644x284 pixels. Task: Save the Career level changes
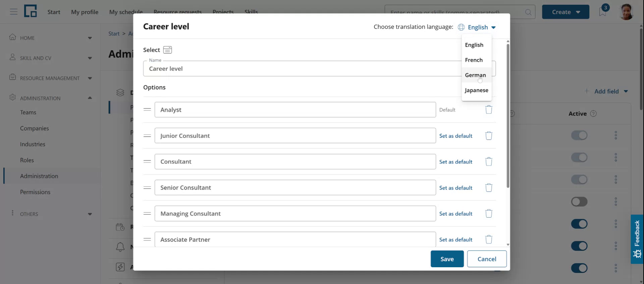click(x=447, y=259)
